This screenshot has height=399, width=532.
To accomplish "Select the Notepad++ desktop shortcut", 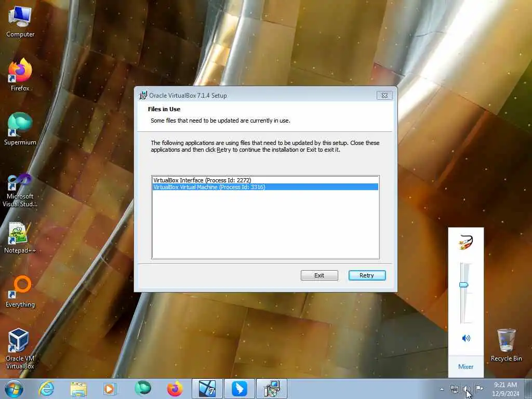I will coord(20,237).
